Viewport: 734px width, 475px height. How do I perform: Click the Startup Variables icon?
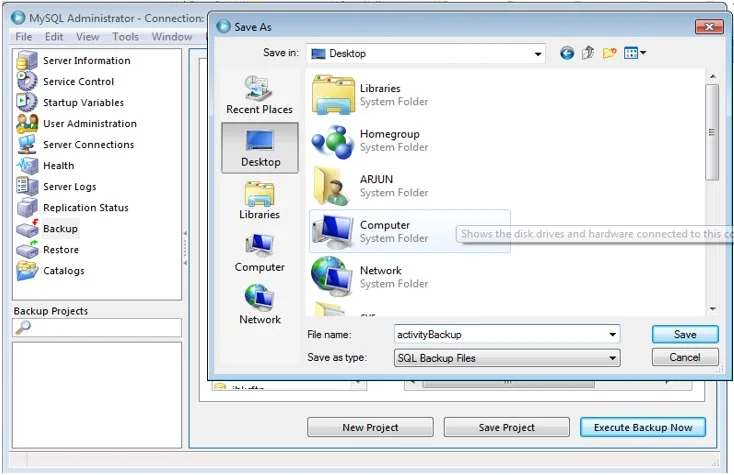coord(27,102)
